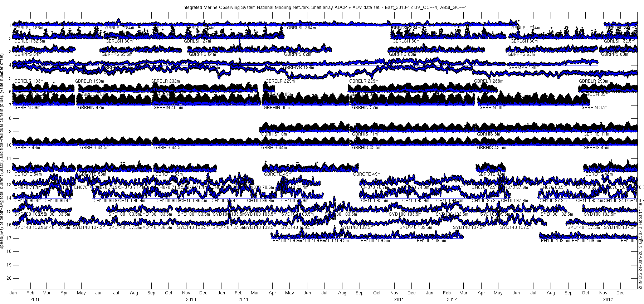
Task: Click y-axis tick label '16'
Action: [x=9, y=225]
